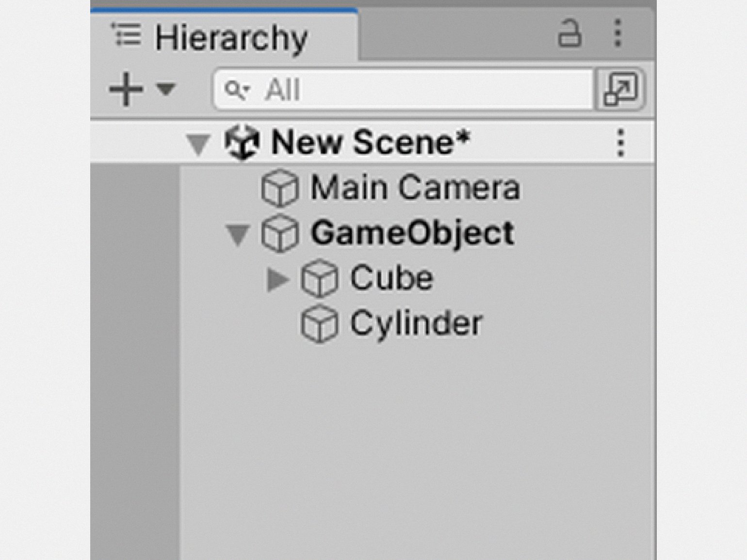Click the Hierarchy panel list icon

click(126, 35)
